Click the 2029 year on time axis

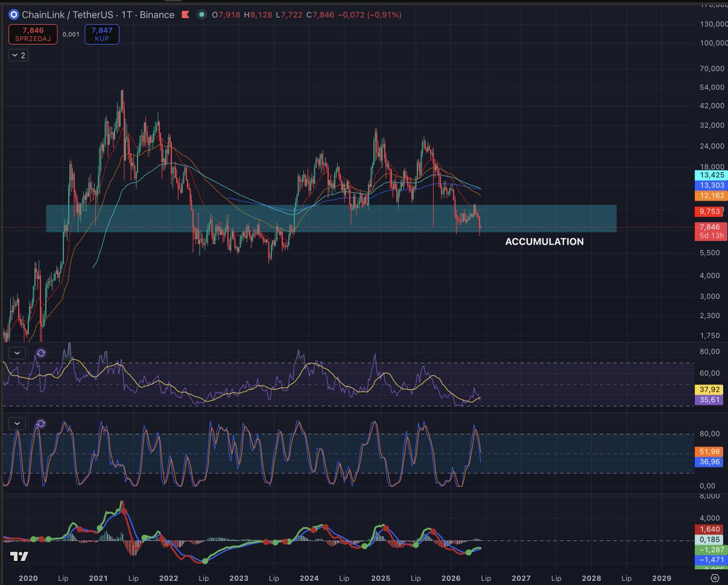coord(662,578)
